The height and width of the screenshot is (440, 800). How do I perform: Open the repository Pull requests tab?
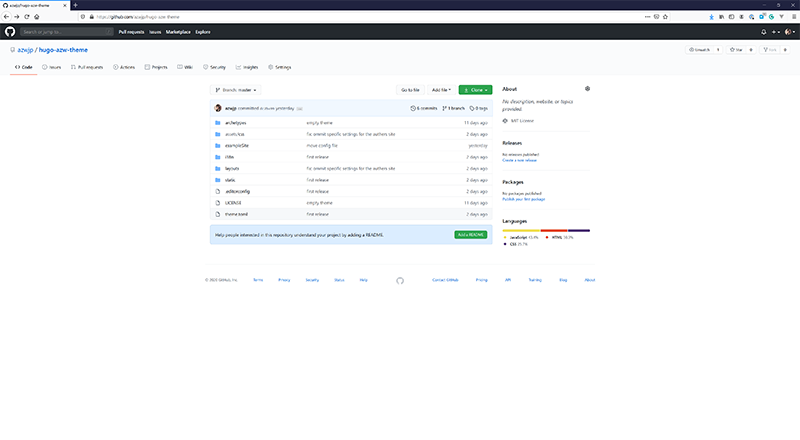pos(87,67)
